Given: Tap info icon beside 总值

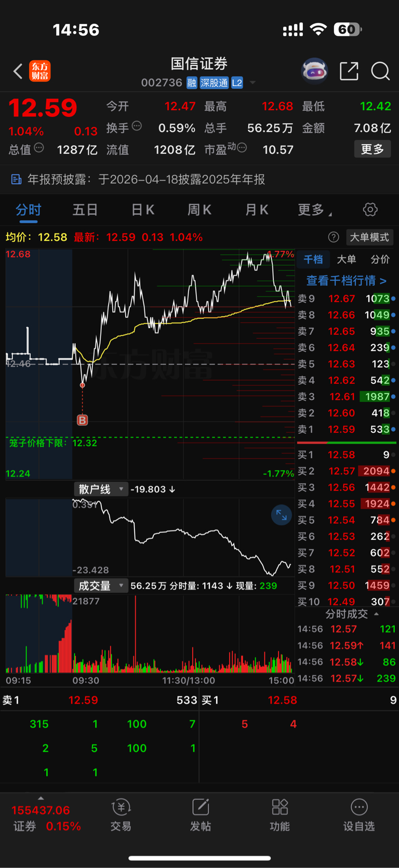Looking at the screenshot, I should [x=39, y=148].
